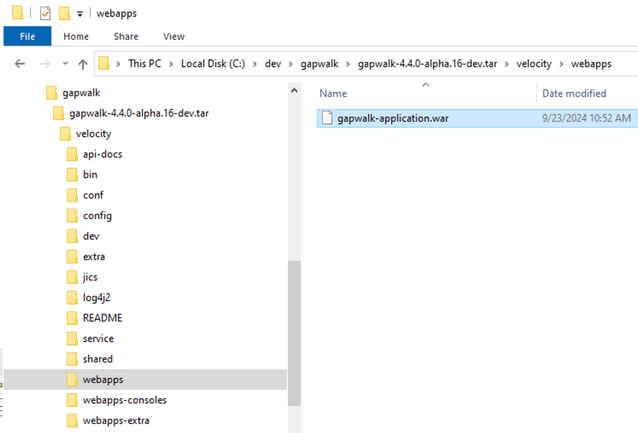The height and width of the screenshot is (433, 638).
Task: Navigate to gapwalk-4.4.0-alpha.16-dev.tar breadcrumb
Action: click(427, 64)
